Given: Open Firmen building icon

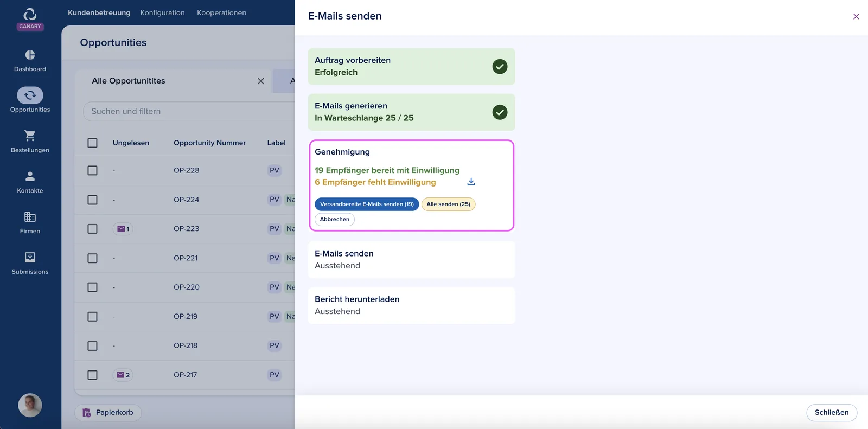Looking at the screenshot, I should pyautogui.click(x=30, y=217).
